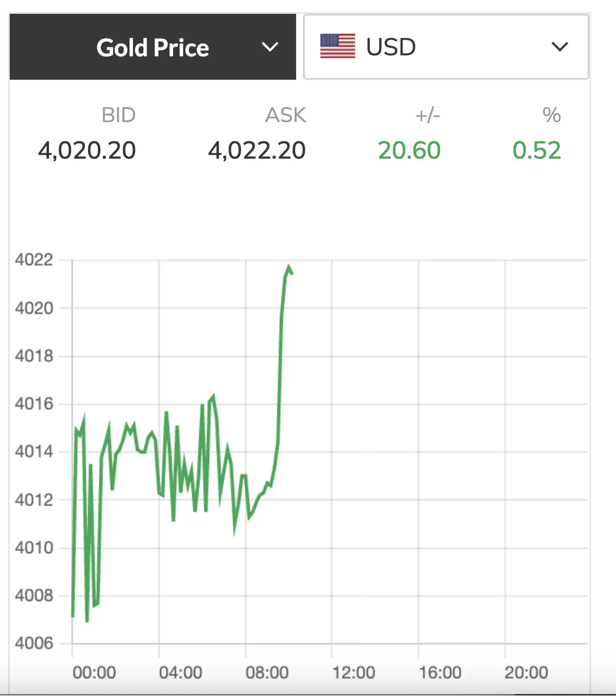Click the bid price 4,020.20
This screenshot has height=696, width=616.
click(87, 150)
